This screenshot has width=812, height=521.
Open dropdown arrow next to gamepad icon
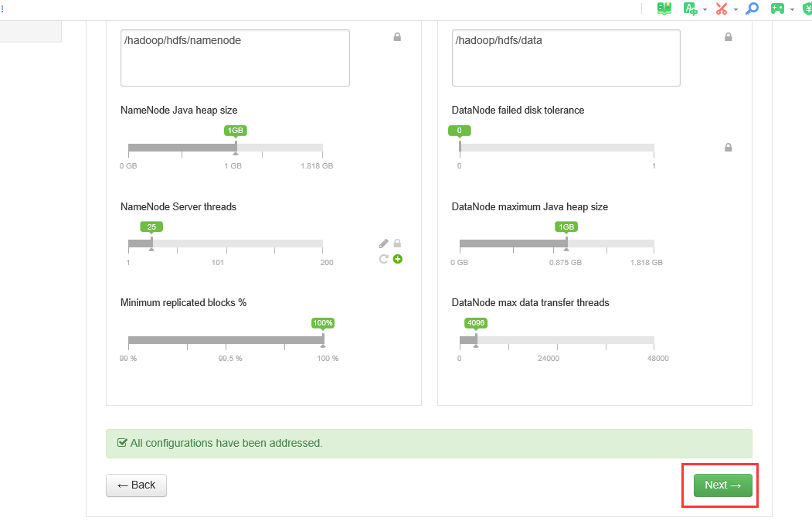[792, 9]
